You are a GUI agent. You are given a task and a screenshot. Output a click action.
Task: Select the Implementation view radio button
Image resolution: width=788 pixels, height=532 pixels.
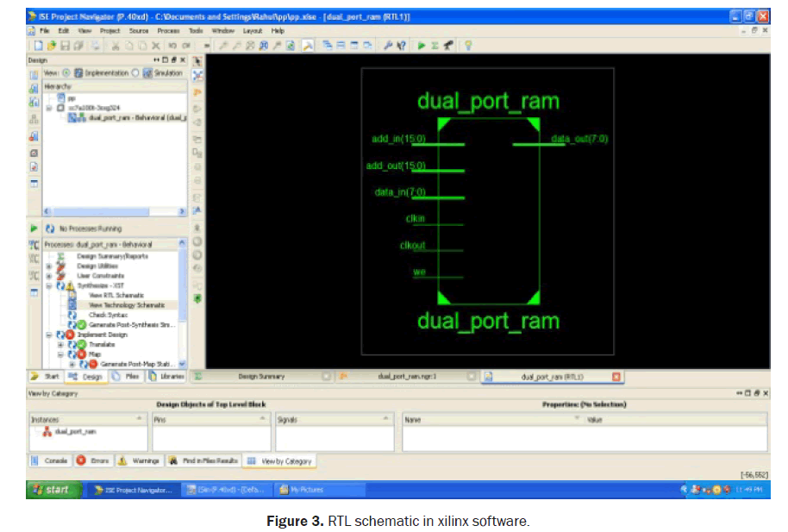pos(66,73)
